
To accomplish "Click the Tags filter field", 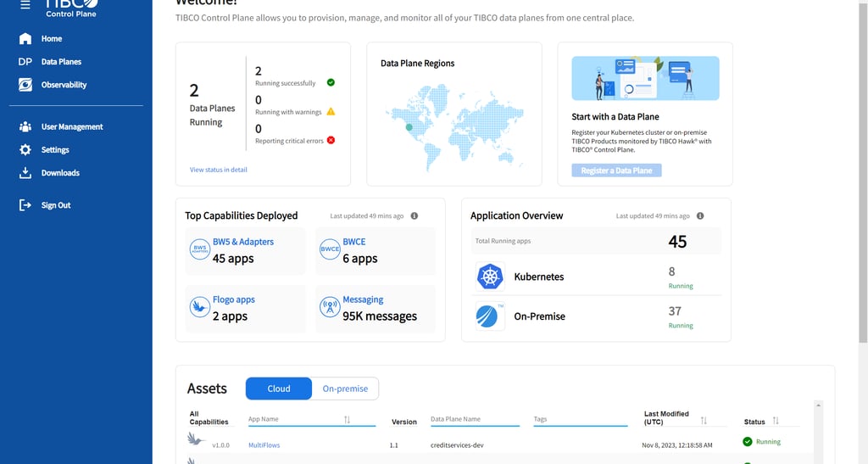I will [x=580, y=420].
